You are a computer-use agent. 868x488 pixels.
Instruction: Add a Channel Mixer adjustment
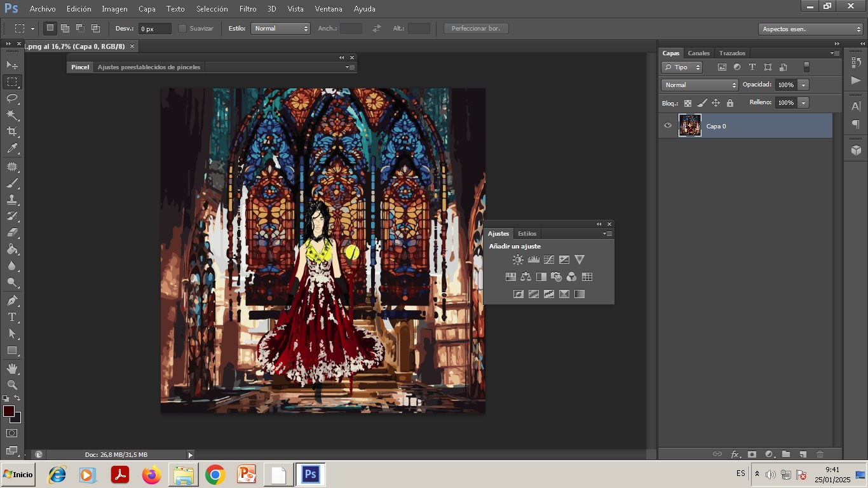(571, 276)
